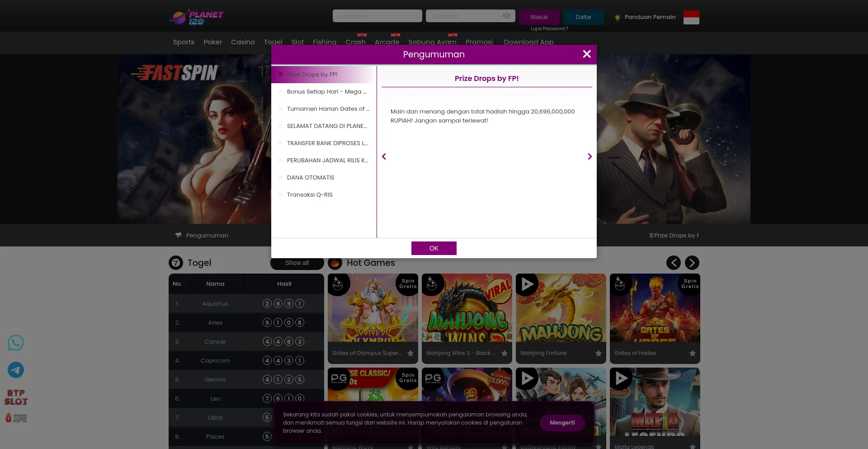Select PERUBAHAN JADWAL RILIS announcement
Screen dimensions: 868x449
(x=324, y=161)
